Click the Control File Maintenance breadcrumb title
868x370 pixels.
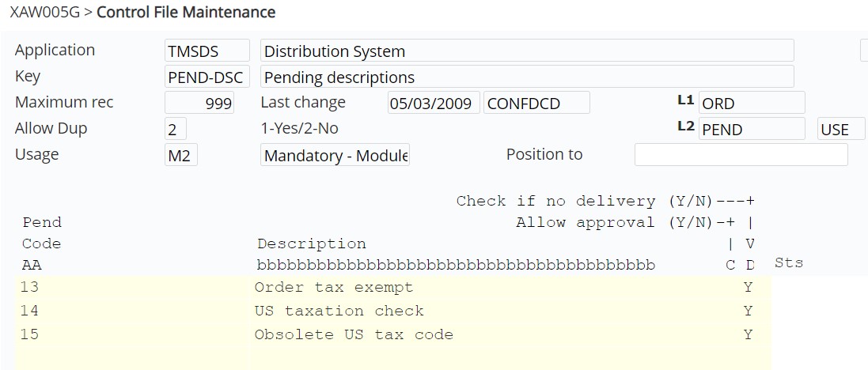186,12
